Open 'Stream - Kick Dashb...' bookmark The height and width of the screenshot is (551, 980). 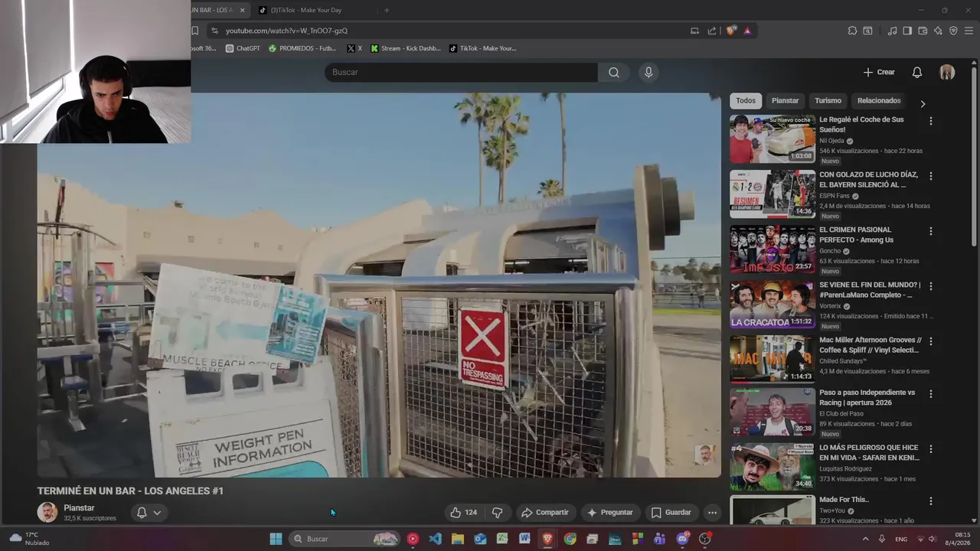406,48
